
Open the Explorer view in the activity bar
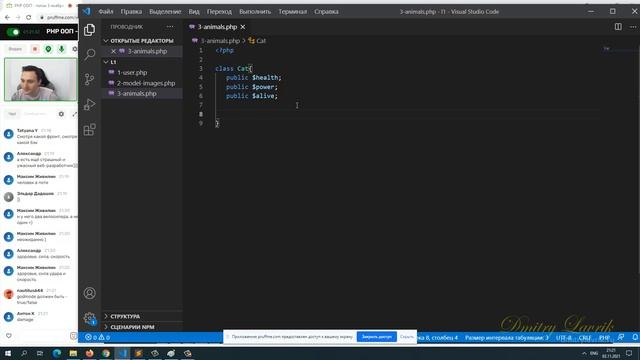[x=89, y=30]
